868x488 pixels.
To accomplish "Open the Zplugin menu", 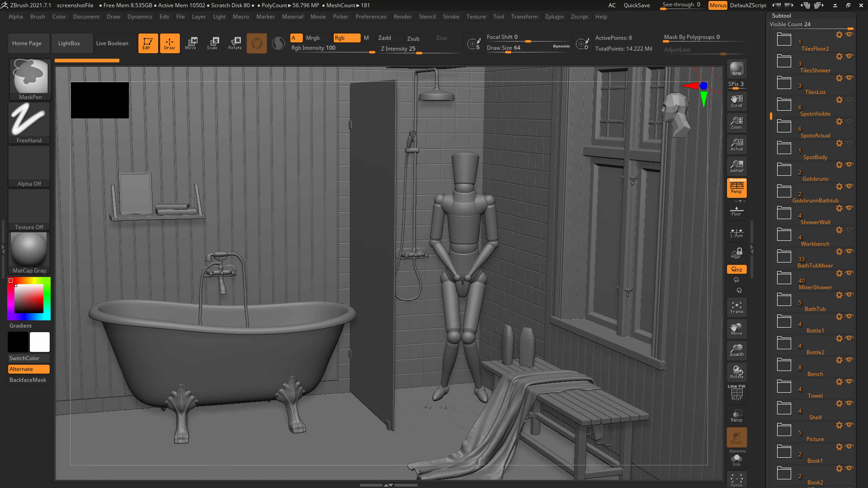I will 554,16.
